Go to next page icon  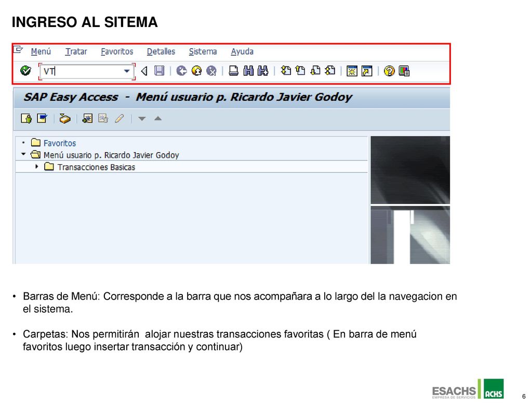[x=315, y=71]
